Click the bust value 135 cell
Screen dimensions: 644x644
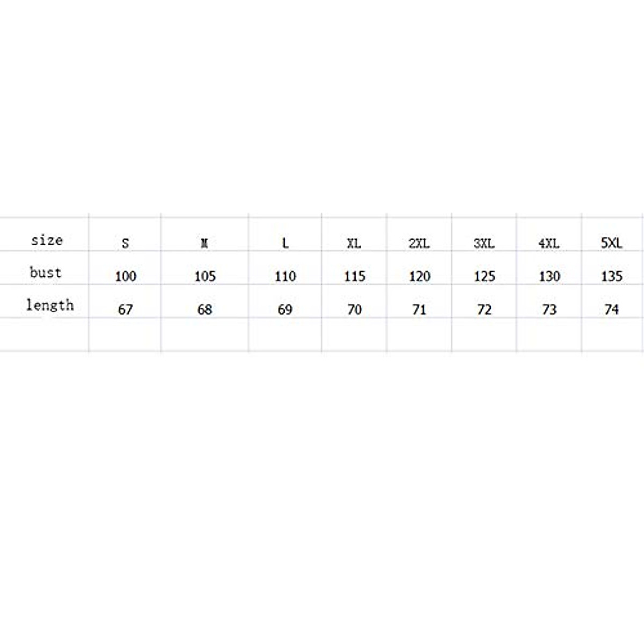click(611, 276)
